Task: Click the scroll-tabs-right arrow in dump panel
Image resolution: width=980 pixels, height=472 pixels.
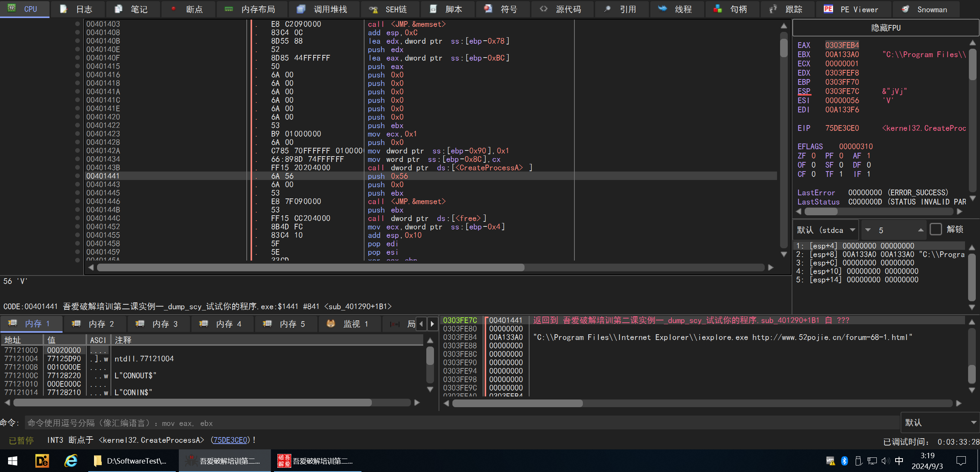Action: click(432, 324)
